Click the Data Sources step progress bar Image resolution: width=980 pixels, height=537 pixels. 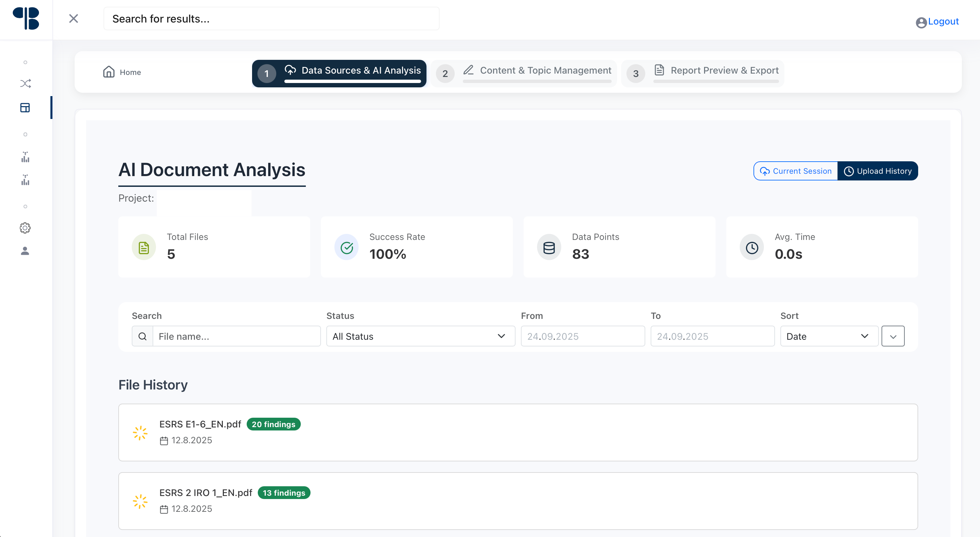pos(352,81)
